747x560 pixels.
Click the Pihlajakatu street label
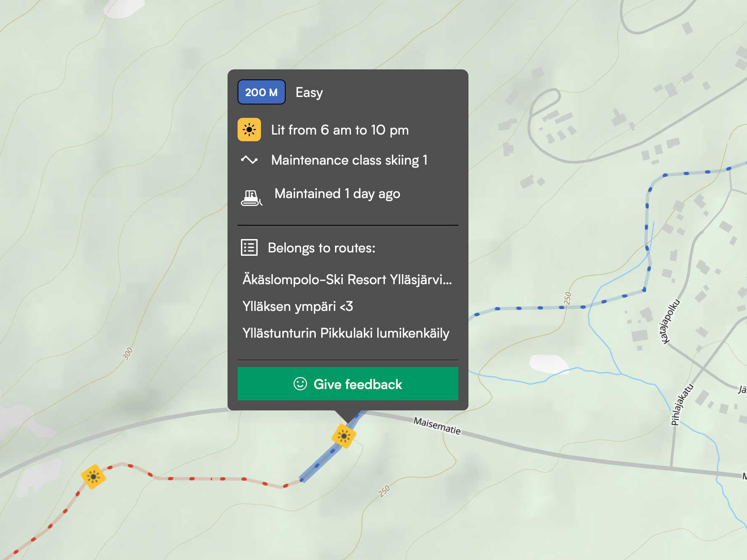click(682, 405)
